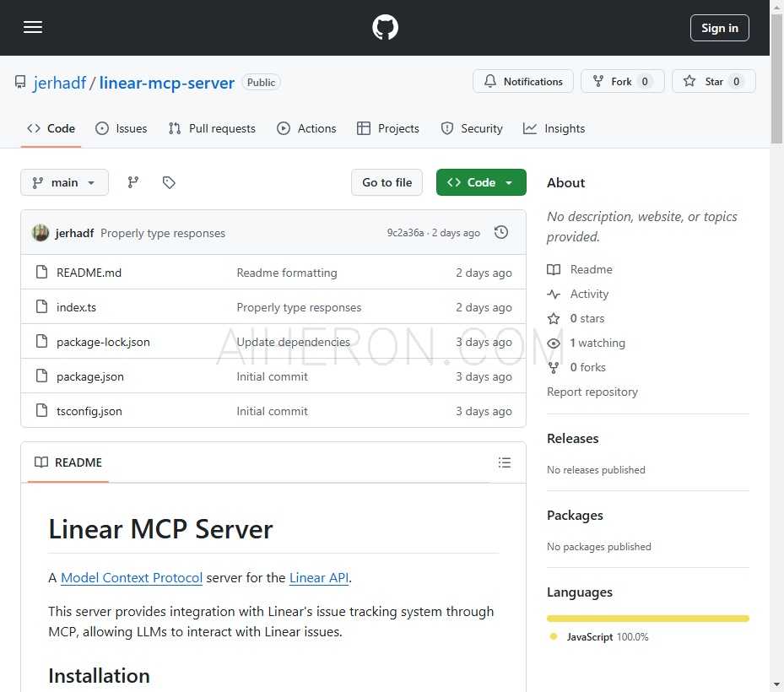Screen dimensions: 784x692
Task: Fork the linear-mcp-server repository
Action: [x=622, y=82]
